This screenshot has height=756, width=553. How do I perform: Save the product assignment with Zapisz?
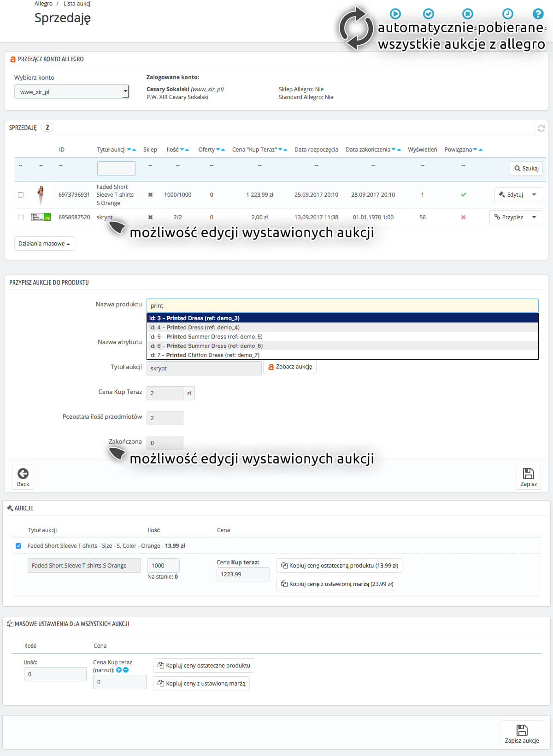point(529,476)
